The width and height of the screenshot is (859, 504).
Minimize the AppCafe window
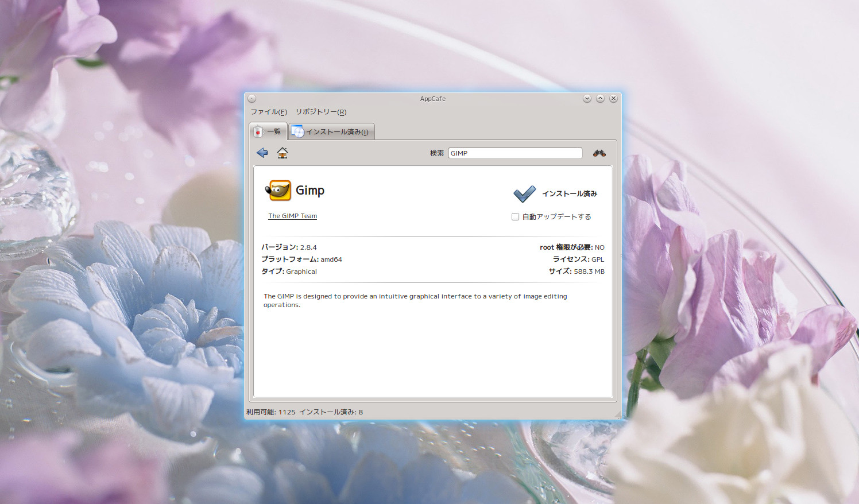(587, 99)
